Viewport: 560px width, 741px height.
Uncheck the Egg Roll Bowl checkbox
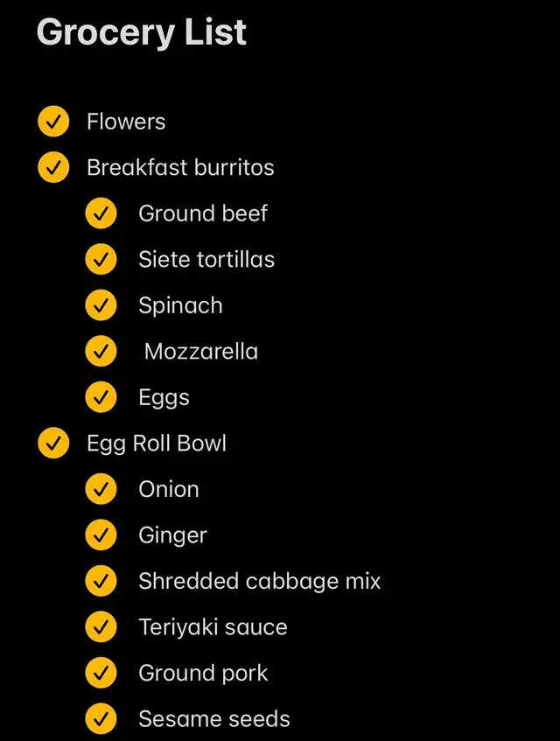[x=53, y=443]
